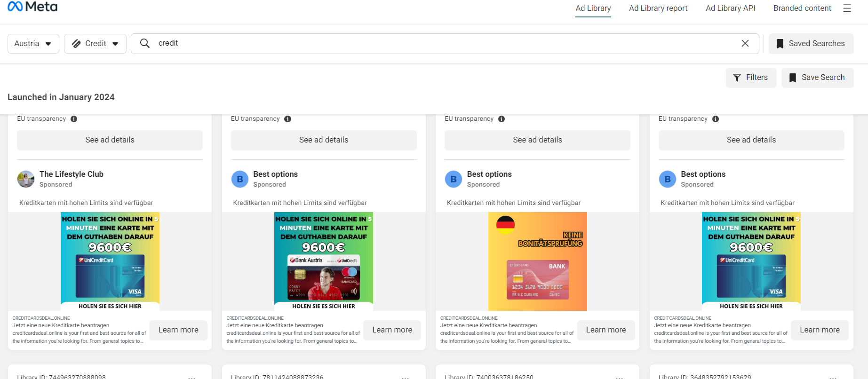The image size is (868, 379).
Task: Open the Keine Bonitätsprüfung ad image
Action: (538, 261)
